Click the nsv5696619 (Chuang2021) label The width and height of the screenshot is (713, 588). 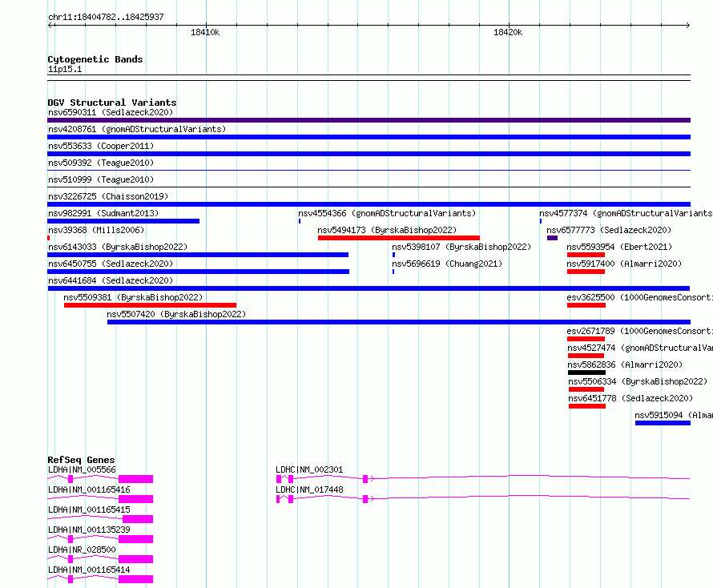pyautogui.click(x=447, y=264)
